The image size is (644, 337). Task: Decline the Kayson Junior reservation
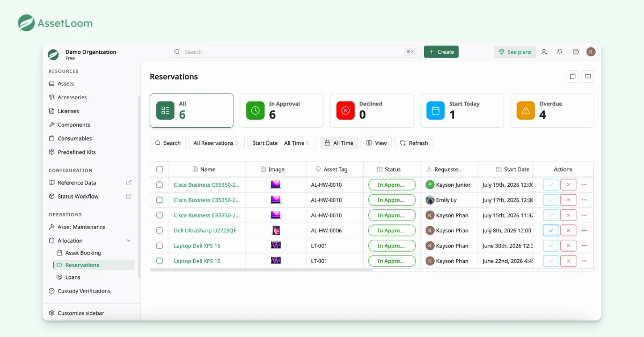click(568, 185)
